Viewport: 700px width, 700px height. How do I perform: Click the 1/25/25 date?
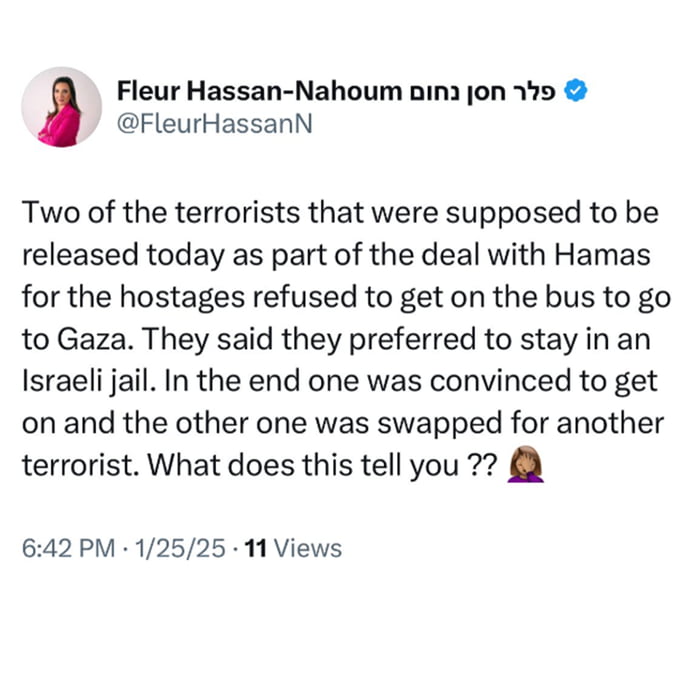point(169,548)
